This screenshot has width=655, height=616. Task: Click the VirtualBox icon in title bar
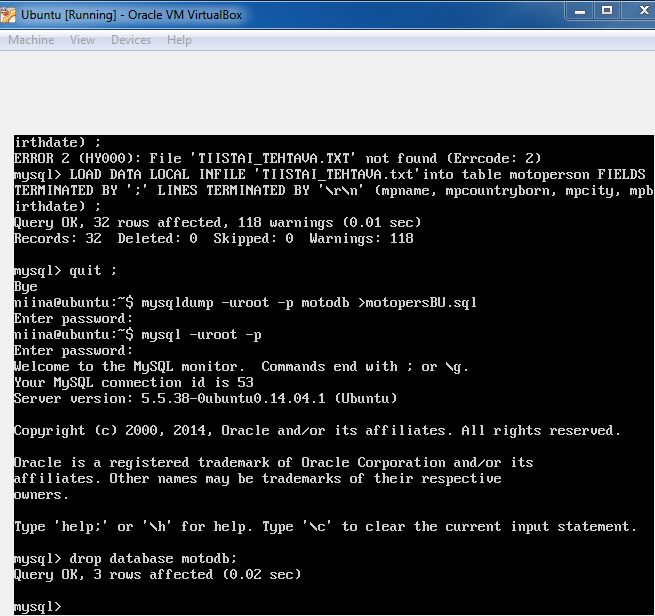[9, 15]
